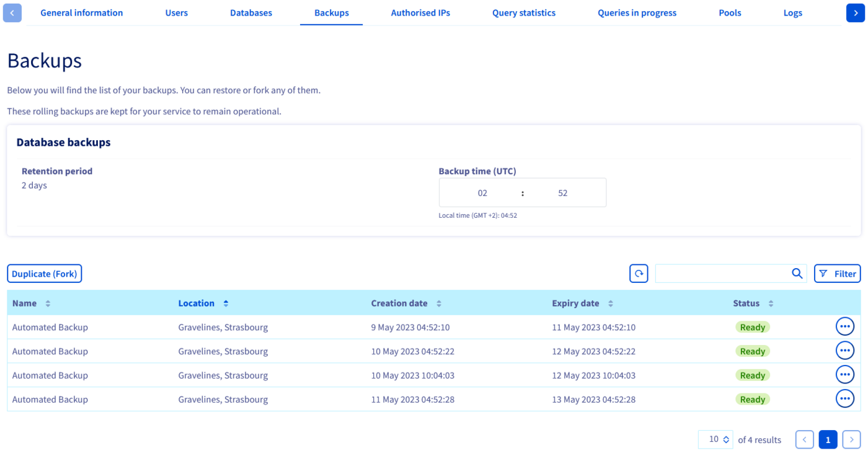Open actions menu for 10 May 04:52:22 backup
This screenshot has height=453, width=868.
click(x=844, y=351)
